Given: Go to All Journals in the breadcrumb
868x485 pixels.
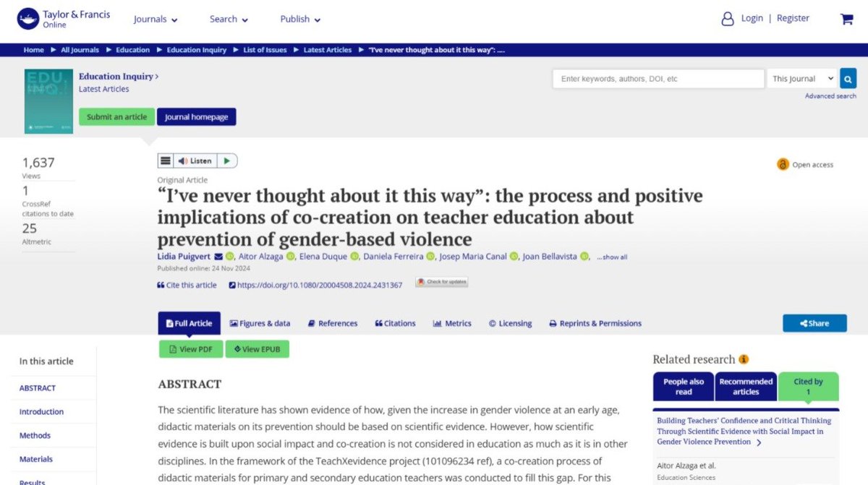Looking at the screenshot, I should [80, 50].
